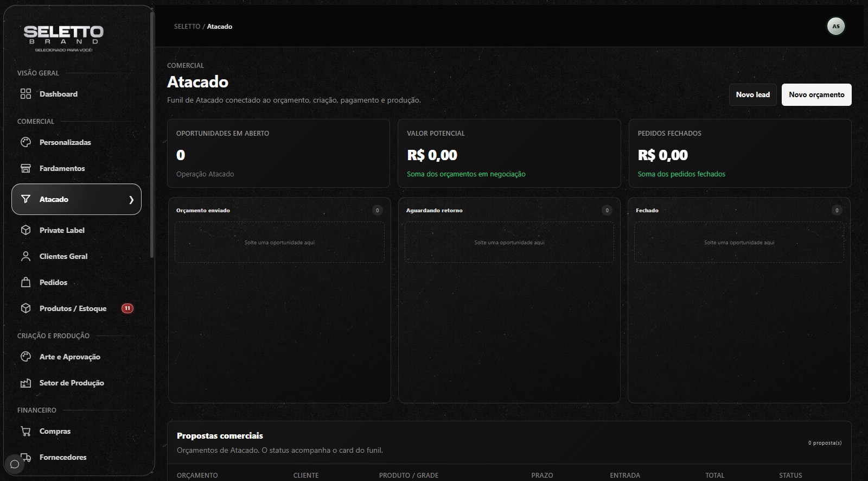Screen dimensions: 868x481
Task: Click the Novo lead button
Action: 753,94
